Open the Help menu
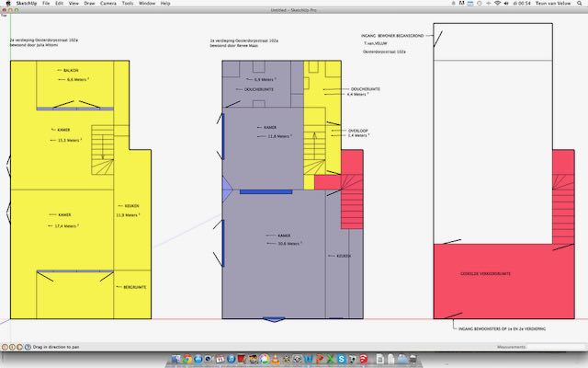This screenshot has height=368, width=588. pos(165,4)
